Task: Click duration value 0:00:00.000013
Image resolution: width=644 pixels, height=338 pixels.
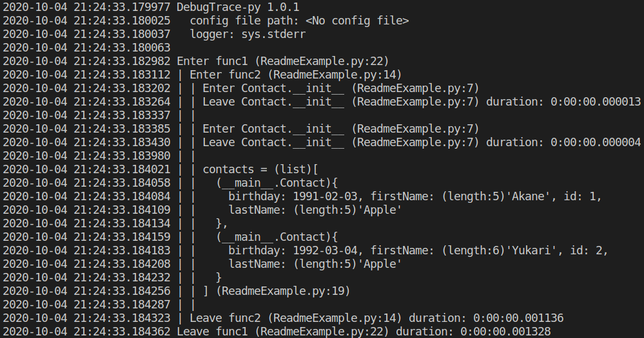Action: click(x=596, y=102)
